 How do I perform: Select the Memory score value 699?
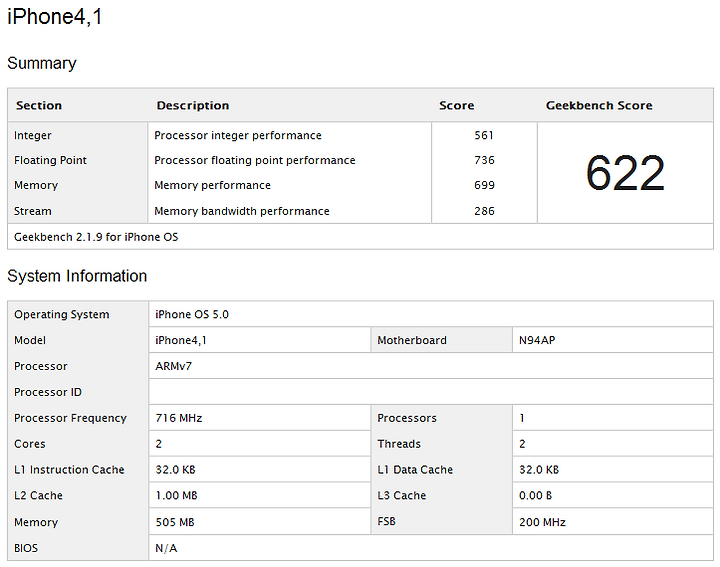pos(484,185)
